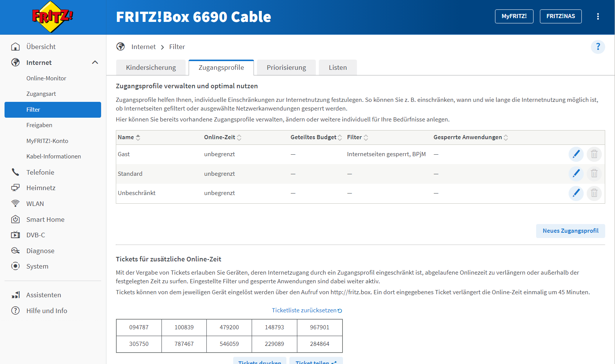Screen dimensions: 615x364
Task: Click Ticketliste zurücksetzen link
Action: (x=304, y=310)
